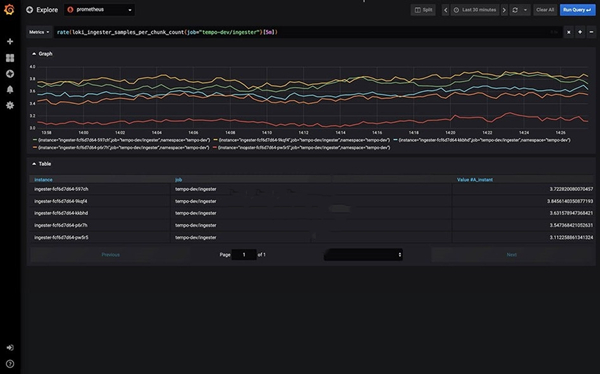This screenshot has width=600, height=374.
Task: Select the ingester-fcf6d7d64-kkbhd table cell
Action: pyautogui.click(x=100, y=213)
